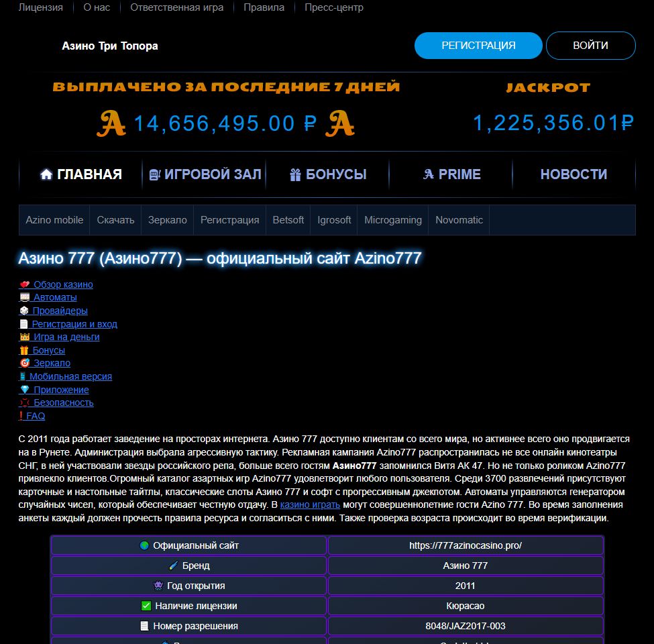This screenshot has width=654, height=644.
Task: Switch to the Azino mobile tab
Action: pos(54,219)
